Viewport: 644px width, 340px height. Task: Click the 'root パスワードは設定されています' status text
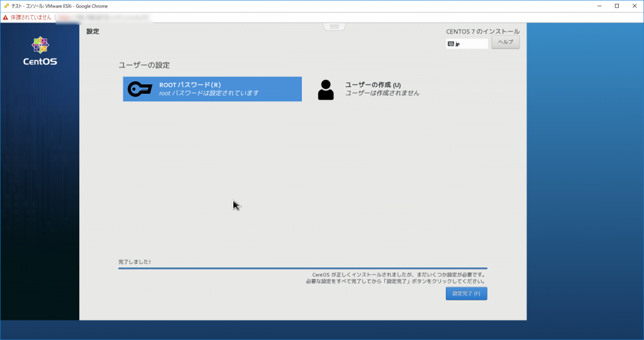tap(209, 93)
